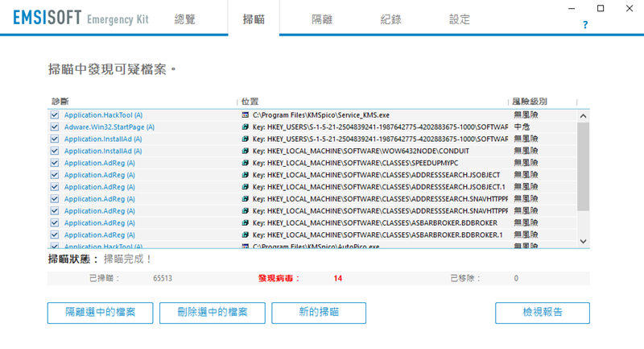Click registry icon beside SPEEDUPMYPC key
The height and width of the screenshot is (349, 644).
[x=246, y=163]
